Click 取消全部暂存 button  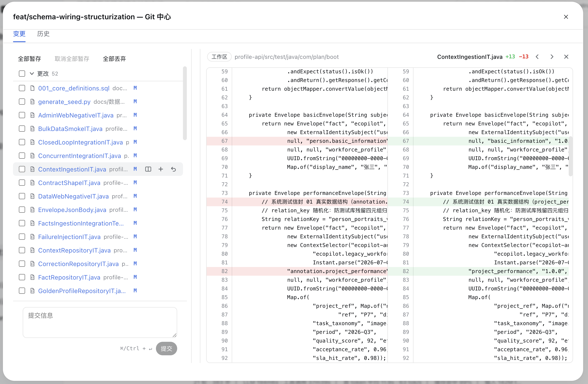(x=72, y=59)
